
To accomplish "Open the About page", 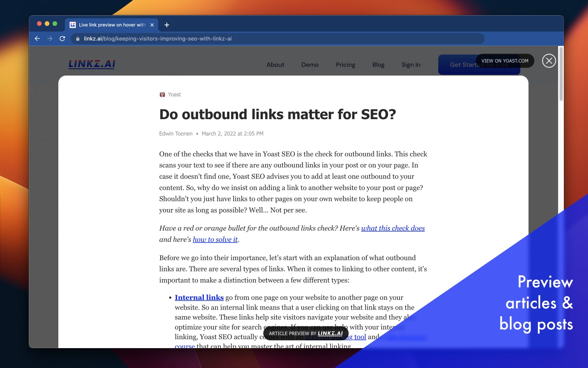I will point(275,65).
